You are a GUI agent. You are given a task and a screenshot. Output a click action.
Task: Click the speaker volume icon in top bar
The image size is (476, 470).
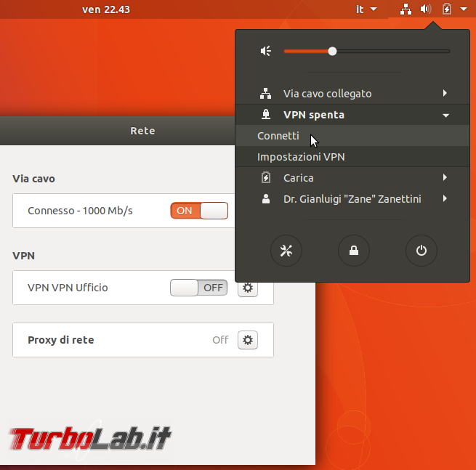(426, 9)
